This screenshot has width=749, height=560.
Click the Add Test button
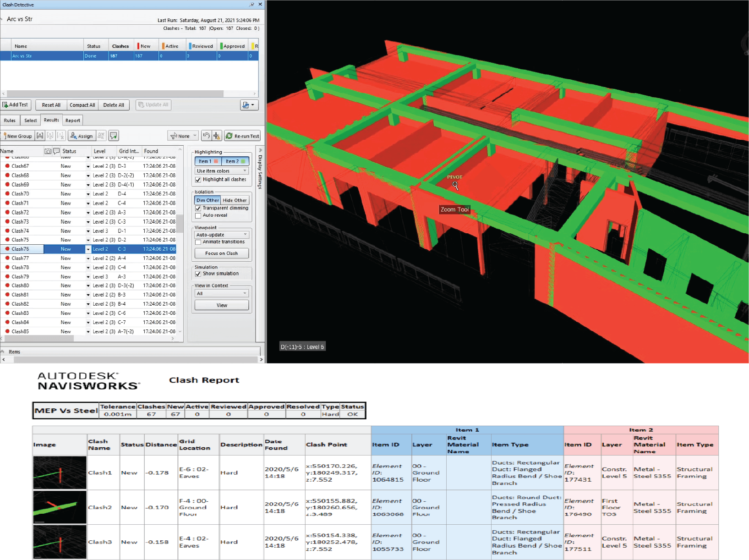coord(16,105)
